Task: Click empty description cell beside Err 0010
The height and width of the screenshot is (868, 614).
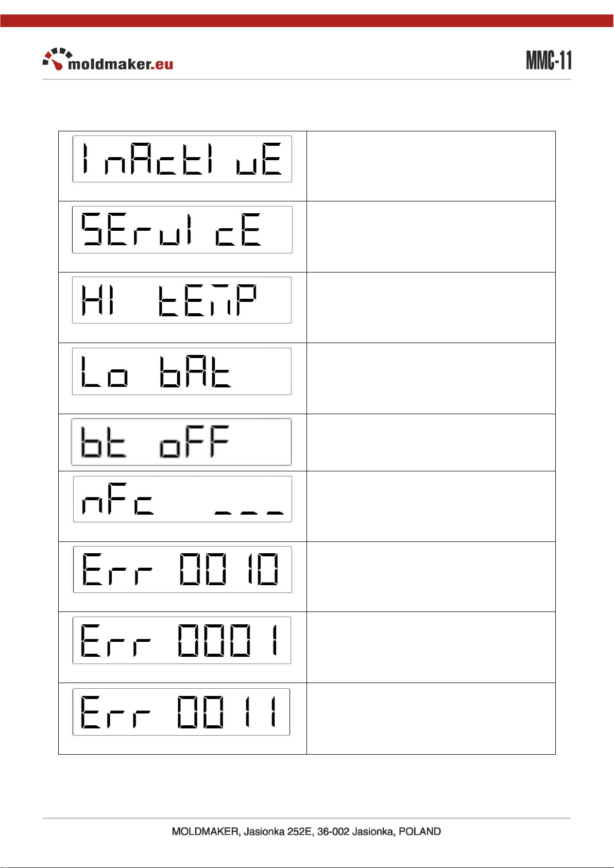Action: click(x=431, y=577)
